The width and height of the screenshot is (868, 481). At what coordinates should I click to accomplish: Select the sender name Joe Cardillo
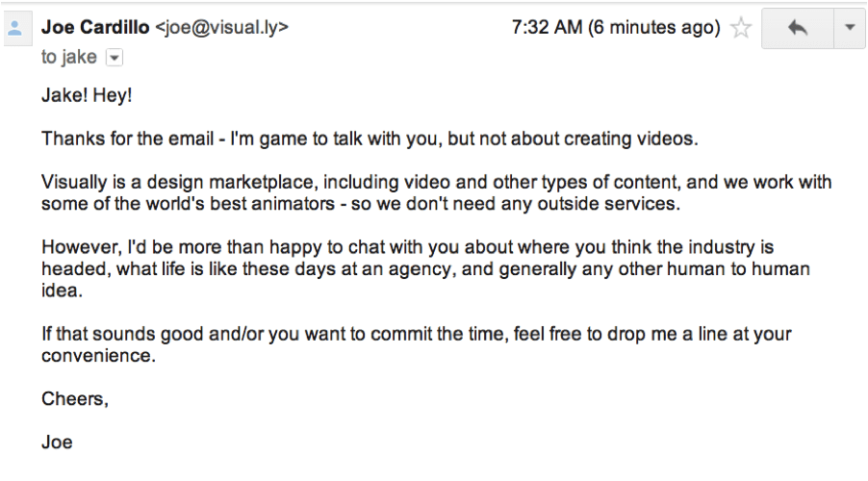click(95, 27)
